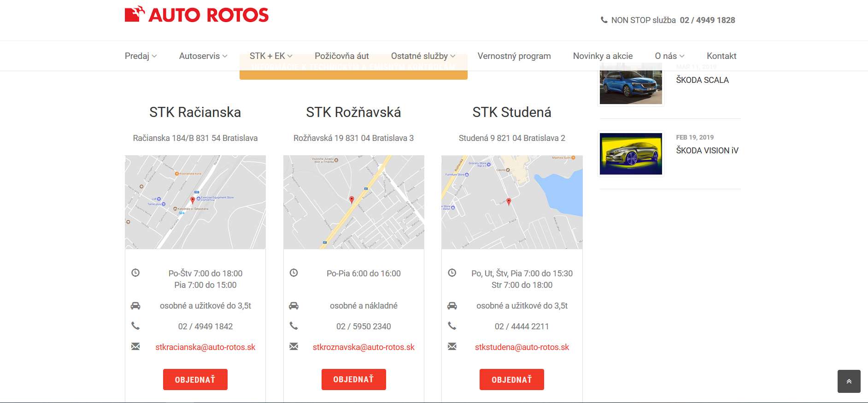Screen dimensions: 868x403
Task: Click the phone icon in STK Studená card
Action: (x=452, y=326)
